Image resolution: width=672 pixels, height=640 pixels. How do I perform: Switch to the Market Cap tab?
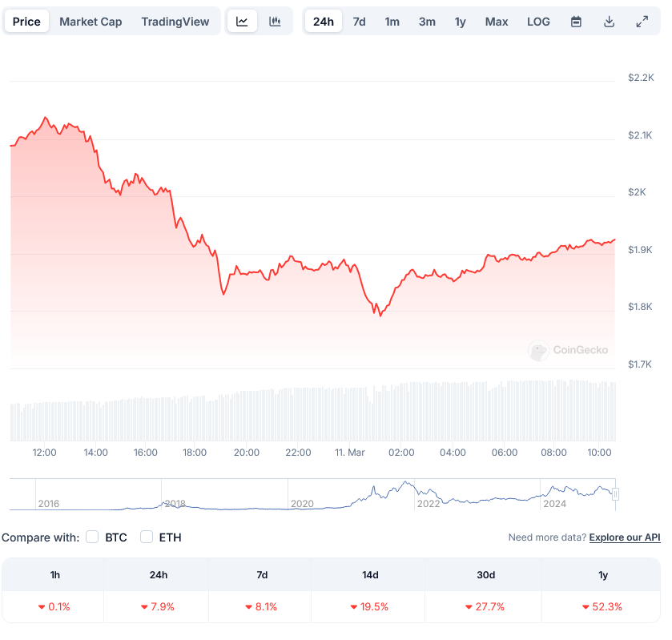[x=91, y=22]
